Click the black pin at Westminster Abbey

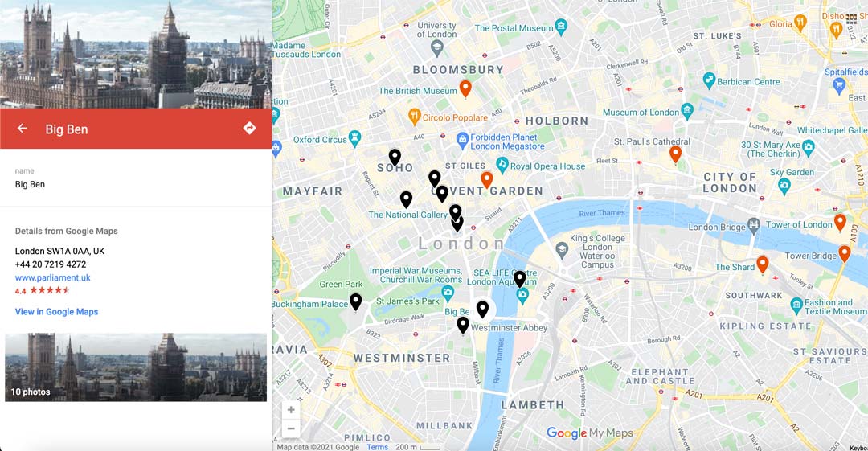point(463,326)
